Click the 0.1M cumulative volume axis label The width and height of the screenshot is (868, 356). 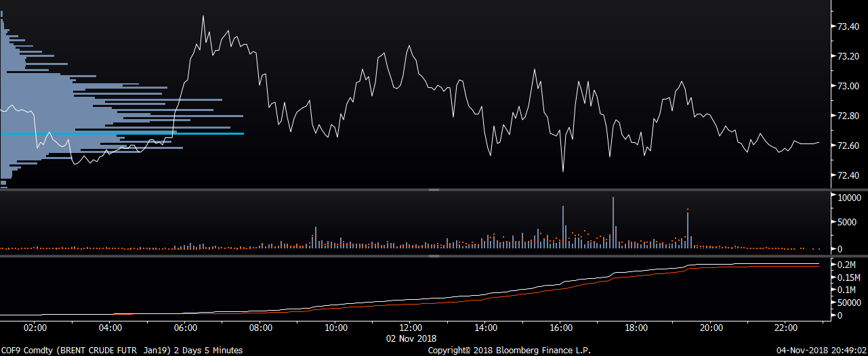848,290
